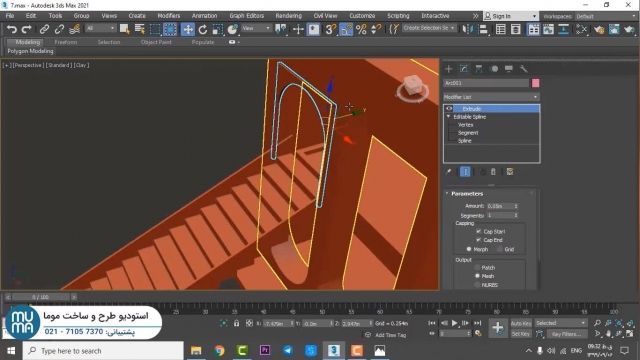Select the Segment sub-object level

pyautogui.click(x=468, y=133)
